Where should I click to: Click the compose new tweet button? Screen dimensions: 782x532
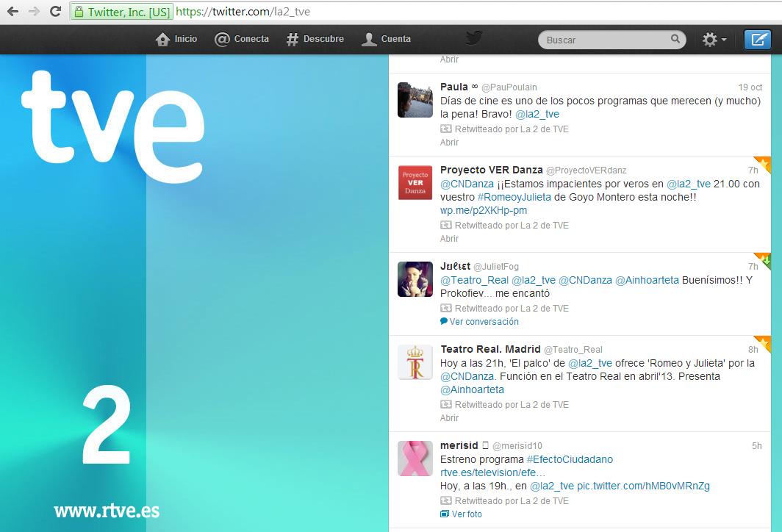pos(756,40)
